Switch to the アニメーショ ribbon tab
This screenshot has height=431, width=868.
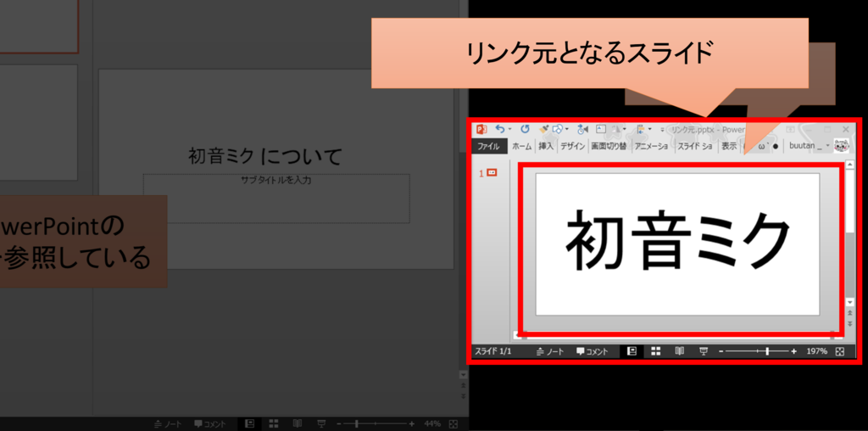[x=652, y=146]
